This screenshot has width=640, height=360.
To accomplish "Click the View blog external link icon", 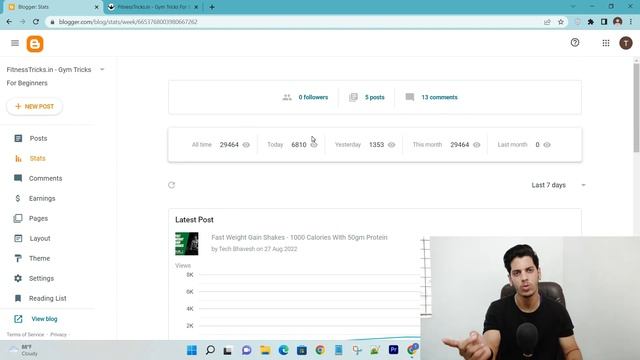I will 18,319.
